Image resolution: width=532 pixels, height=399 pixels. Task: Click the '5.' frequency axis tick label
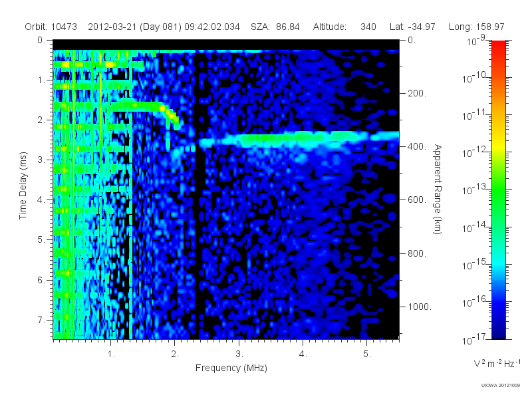[x=367, y=354]
